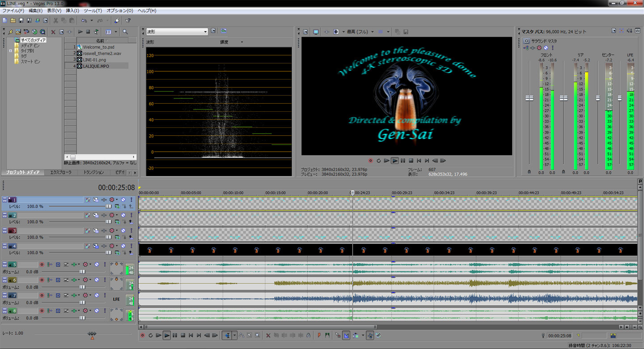Click the surround panner on audio track 5

coord(116,268)
